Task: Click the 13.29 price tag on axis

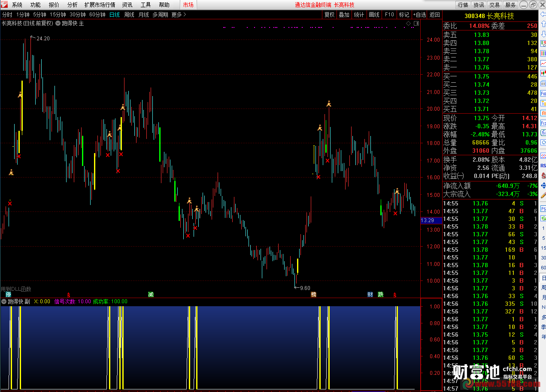Action: click(431, 220)
